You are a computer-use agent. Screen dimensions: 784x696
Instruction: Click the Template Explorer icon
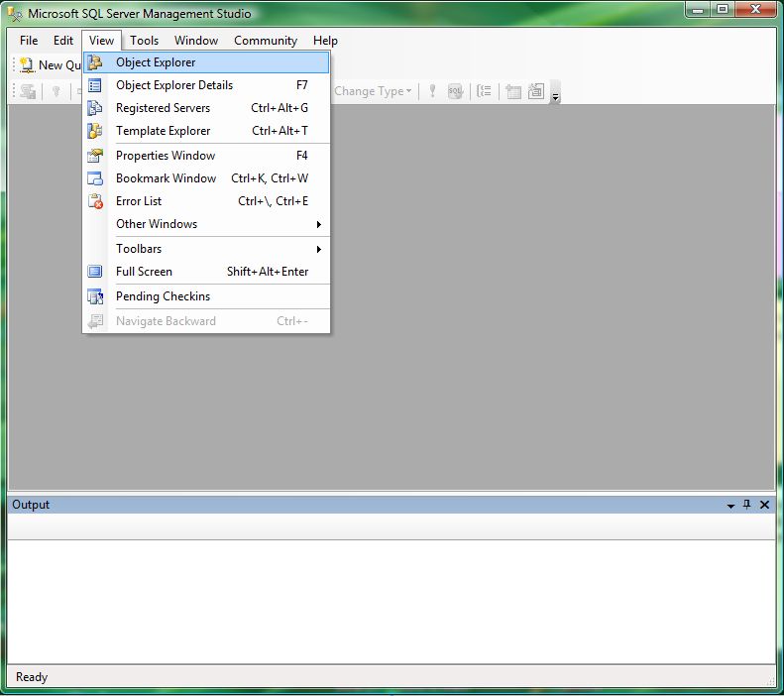[x=95, y=131]
